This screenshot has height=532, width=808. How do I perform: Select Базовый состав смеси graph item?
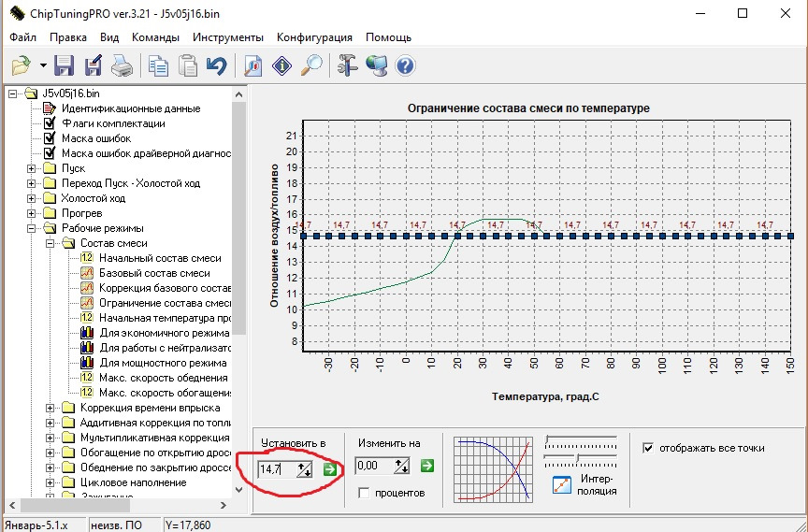(x=154, y=273)
